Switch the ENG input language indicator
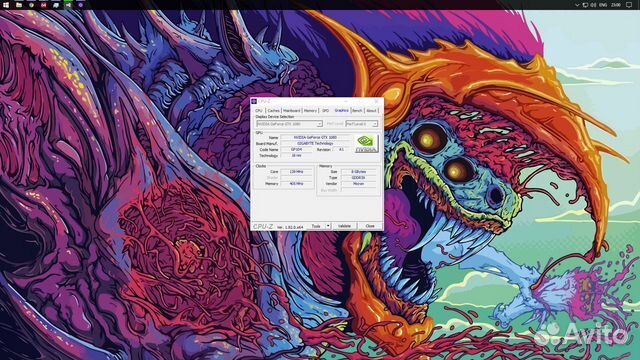 point(603,5)
